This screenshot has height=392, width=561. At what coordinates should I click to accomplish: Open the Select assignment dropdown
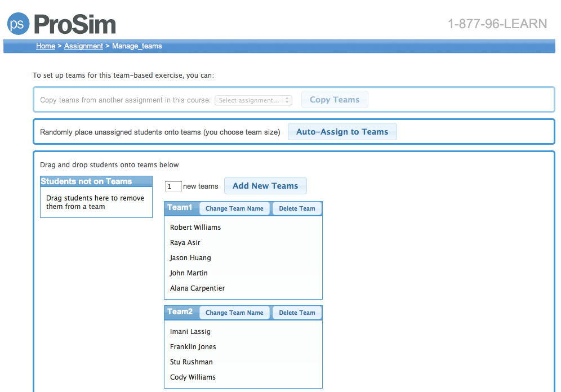[x=253, y=100]
